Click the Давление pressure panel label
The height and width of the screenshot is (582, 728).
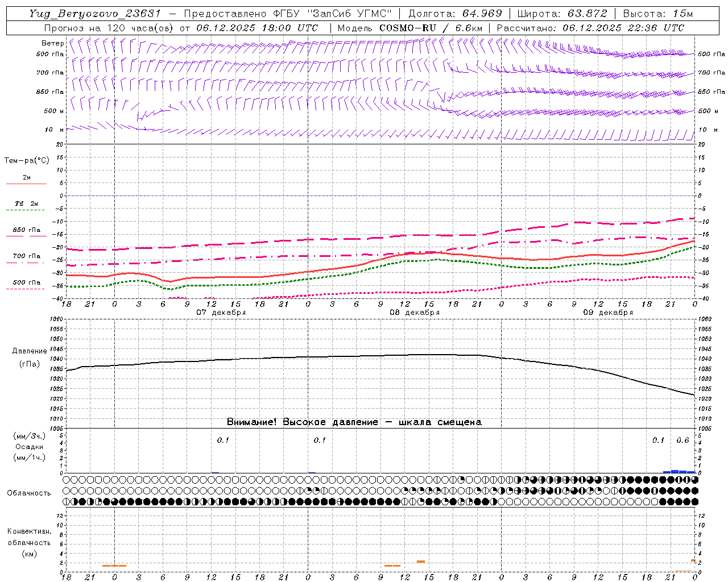pyautogui.click(x=30, y=351)
